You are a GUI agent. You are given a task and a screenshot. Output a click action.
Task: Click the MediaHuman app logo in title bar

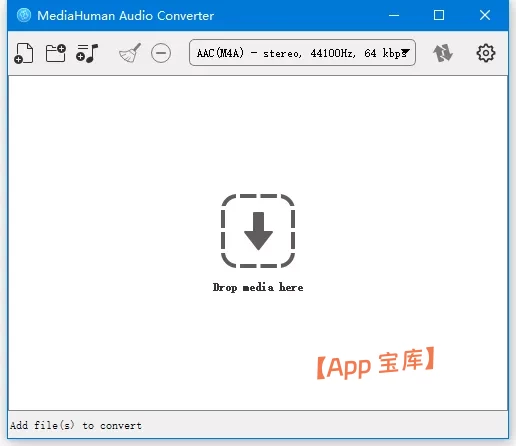24,15
